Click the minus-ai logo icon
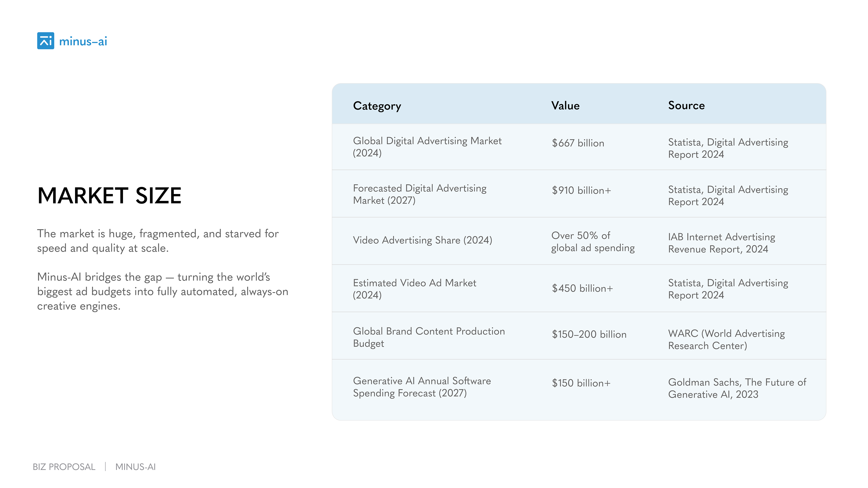This screenshot has height=488, width=868. coord(45,41)
